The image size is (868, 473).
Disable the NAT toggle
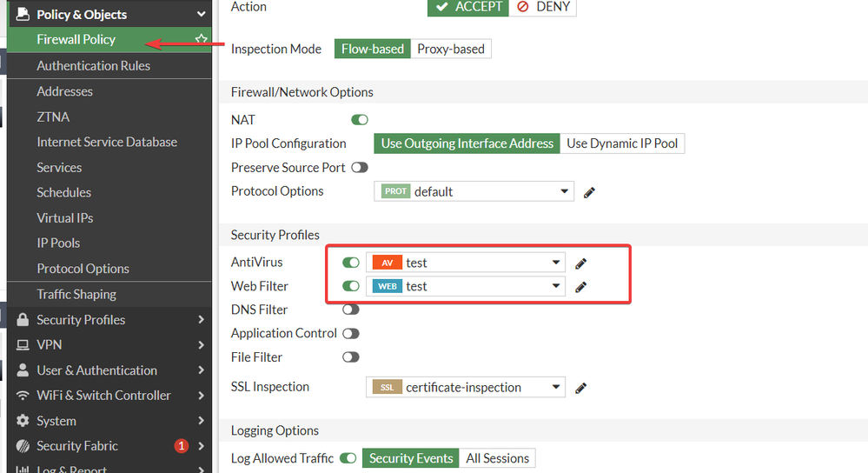359,120
